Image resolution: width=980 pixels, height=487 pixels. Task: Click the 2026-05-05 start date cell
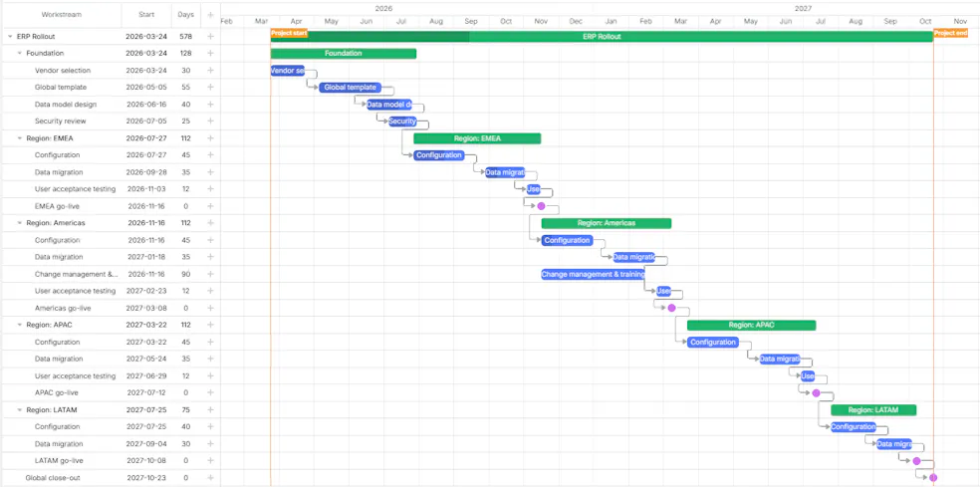point(146,88)
